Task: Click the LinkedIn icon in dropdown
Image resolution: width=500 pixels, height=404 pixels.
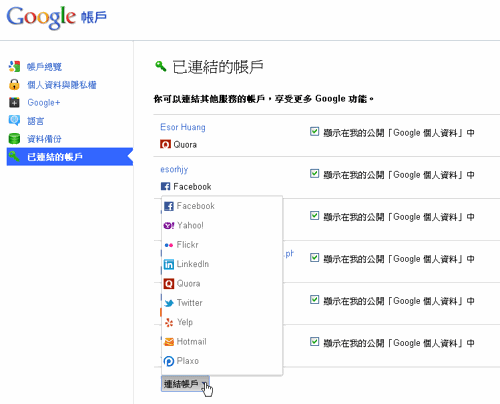Action: (x=169, y=264)
